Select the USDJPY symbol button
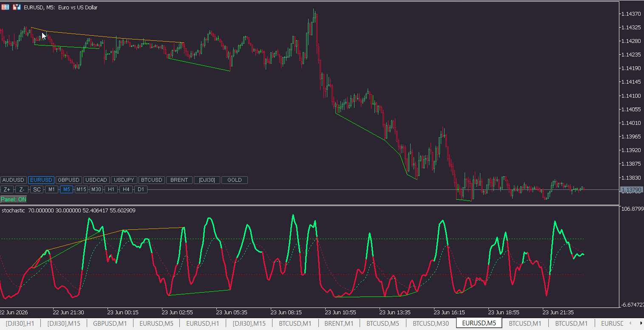 (x=124, y=180)
